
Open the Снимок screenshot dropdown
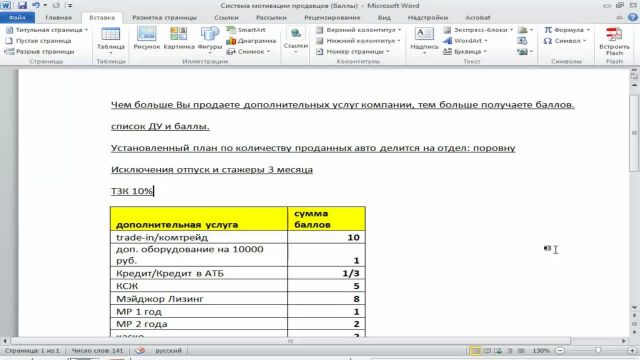[x=248, y=51]
